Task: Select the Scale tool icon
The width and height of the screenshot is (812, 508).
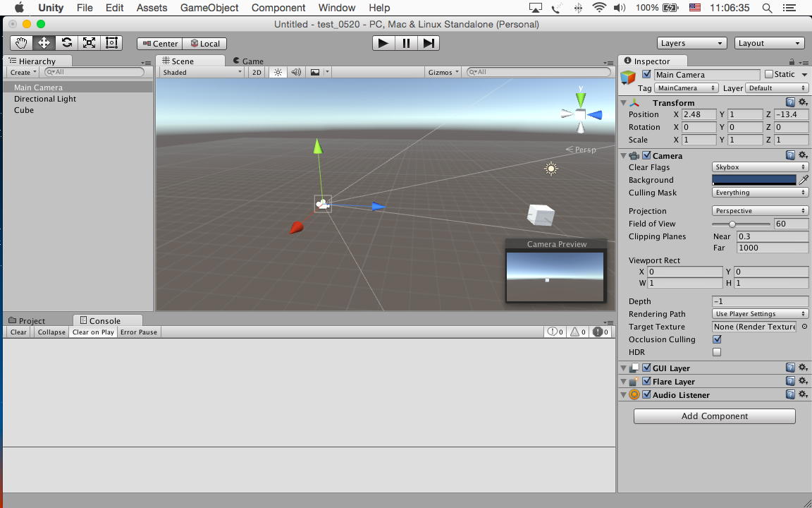Action: coord(89,43)
